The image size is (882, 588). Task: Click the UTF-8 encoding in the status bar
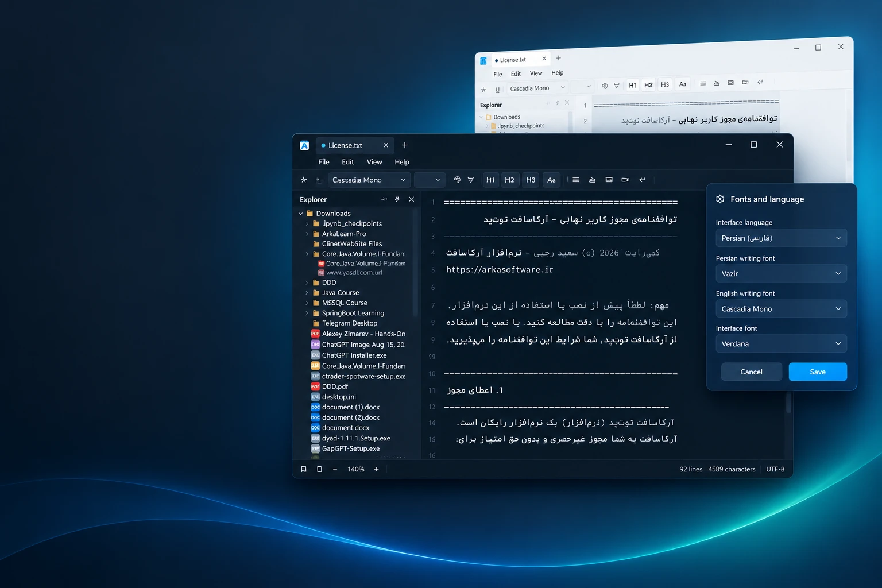[775, 469]
